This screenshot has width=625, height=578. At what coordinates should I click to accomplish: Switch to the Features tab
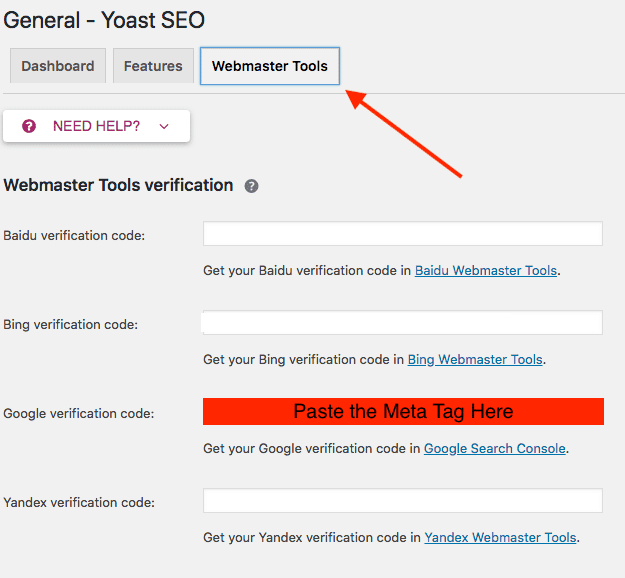153,66
